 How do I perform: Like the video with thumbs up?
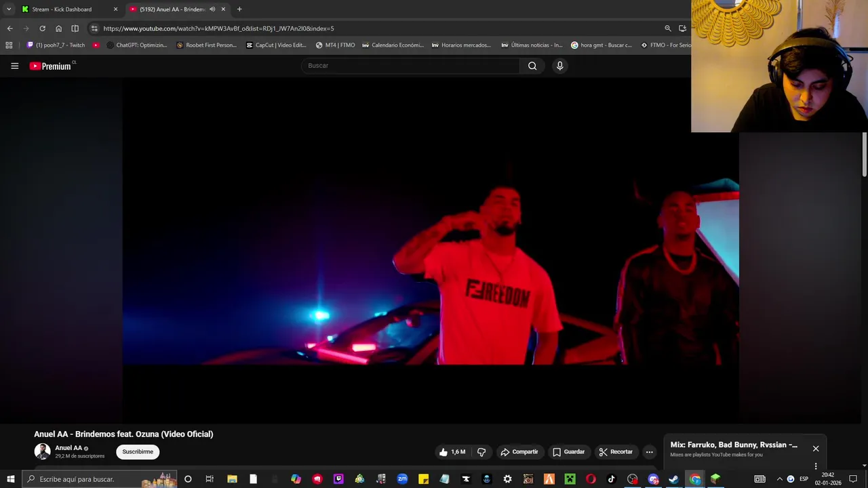coord(452,452)
